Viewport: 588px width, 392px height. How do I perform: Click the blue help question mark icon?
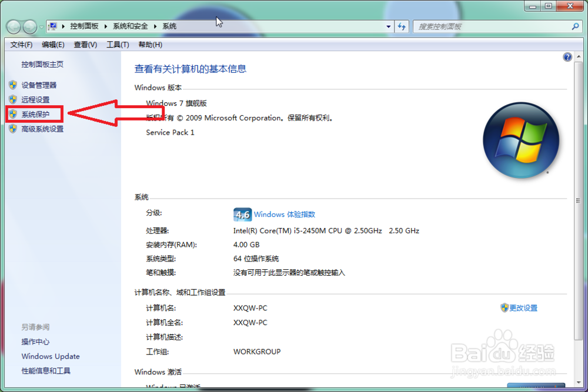pyautogui.click(x=567, y=57)
